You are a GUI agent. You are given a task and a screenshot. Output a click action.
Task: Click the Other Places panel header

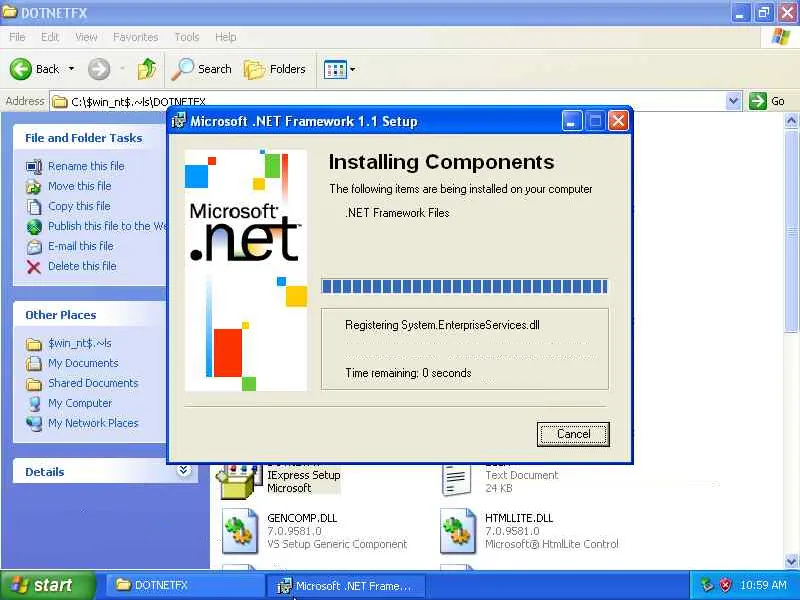(x=61, y=315)
